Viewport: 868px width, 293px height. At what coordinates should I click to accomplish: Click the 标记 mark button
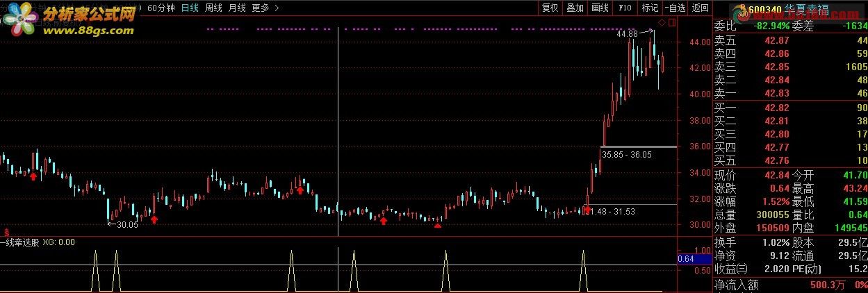pyautogui.click(x=650, y=8)
